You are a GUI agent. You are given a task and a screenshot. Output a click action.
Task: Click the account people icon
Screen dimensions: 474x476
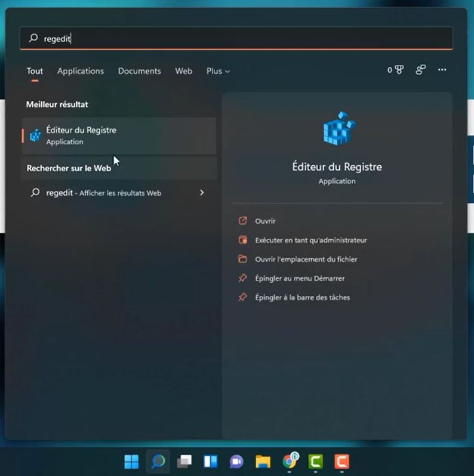pos(420,70)
